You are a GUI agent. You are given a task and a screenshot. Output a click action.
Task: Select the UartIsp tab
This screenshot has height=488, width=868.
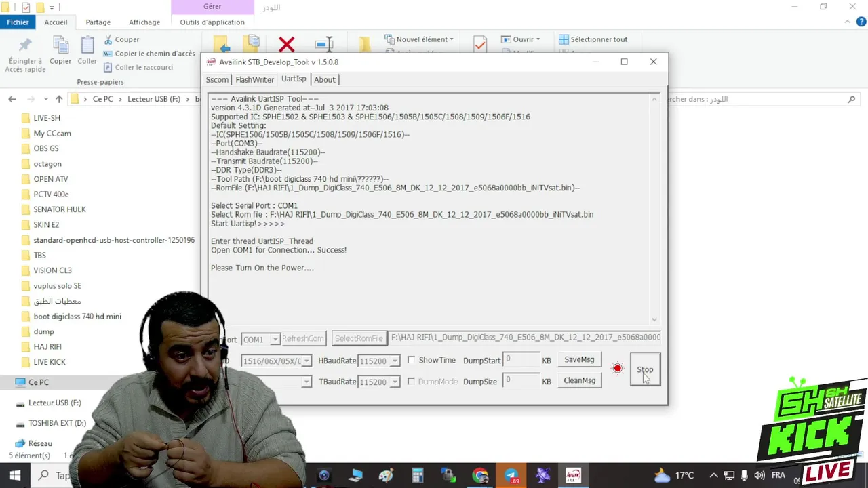pos(294,79)
